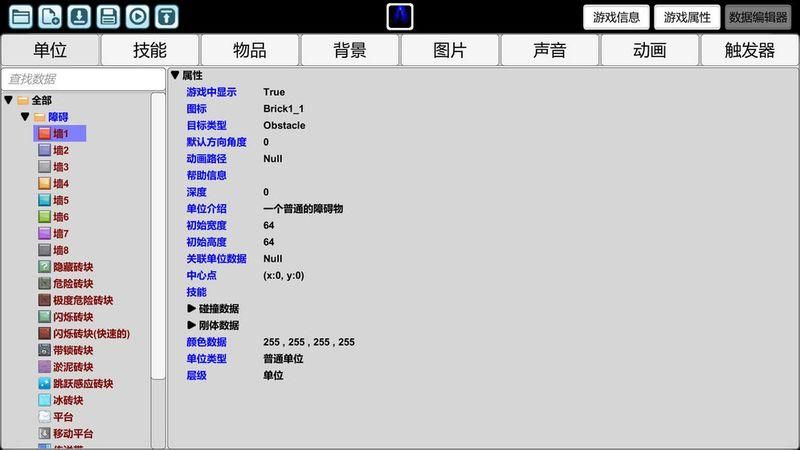Switch to the 触发器 tab
The image size is (800, 450).
(750, 50)
